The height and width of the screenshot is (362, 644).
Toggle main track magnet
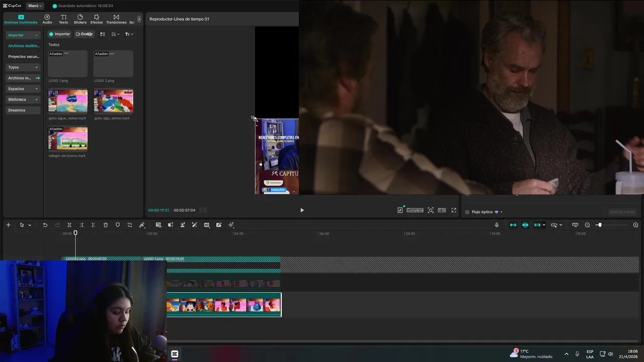[x=513, y=225]
